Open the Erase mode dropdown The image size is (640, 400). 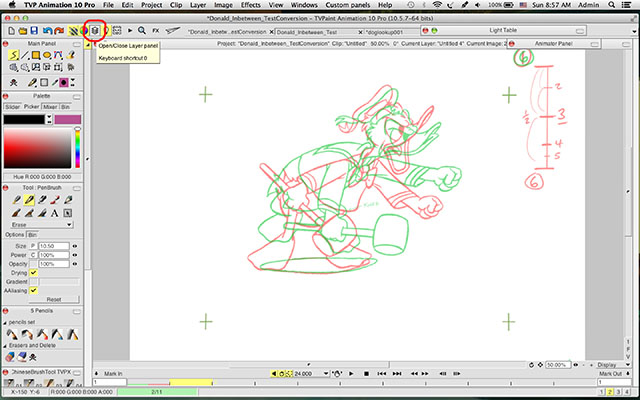pyautogui.click(x=42, y=225)
